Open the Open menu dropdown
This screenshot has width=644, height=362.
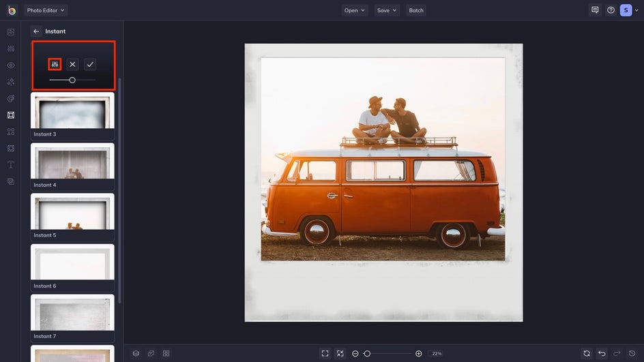click(x=355, y=10)
